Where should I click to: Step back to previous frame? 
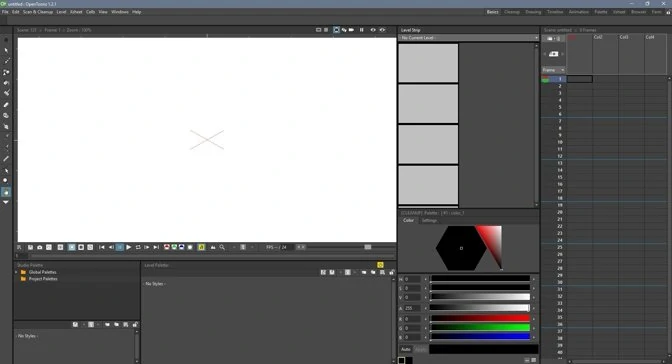[111, 247]
